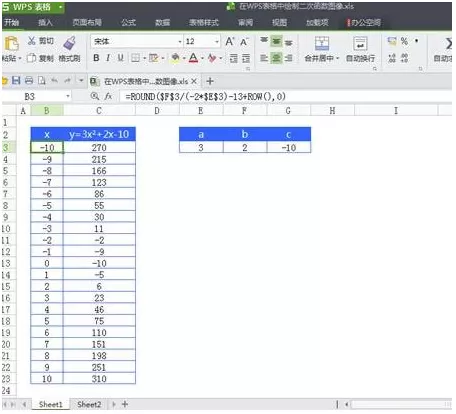Click the Save icon in quick toolbar

pos(16,80)
